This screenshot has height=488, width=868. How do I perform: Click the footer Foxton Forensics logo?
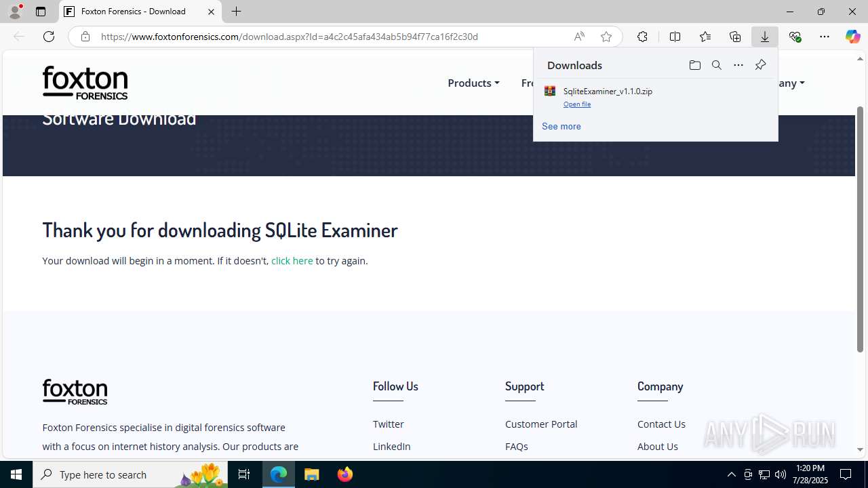(75, 392)
